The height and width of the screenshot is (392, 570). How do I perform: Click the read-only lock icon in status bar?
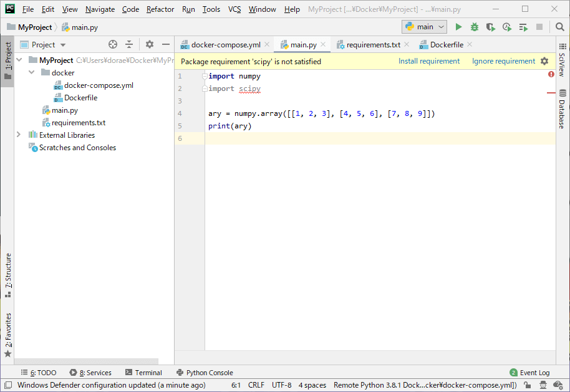(528, 385)
